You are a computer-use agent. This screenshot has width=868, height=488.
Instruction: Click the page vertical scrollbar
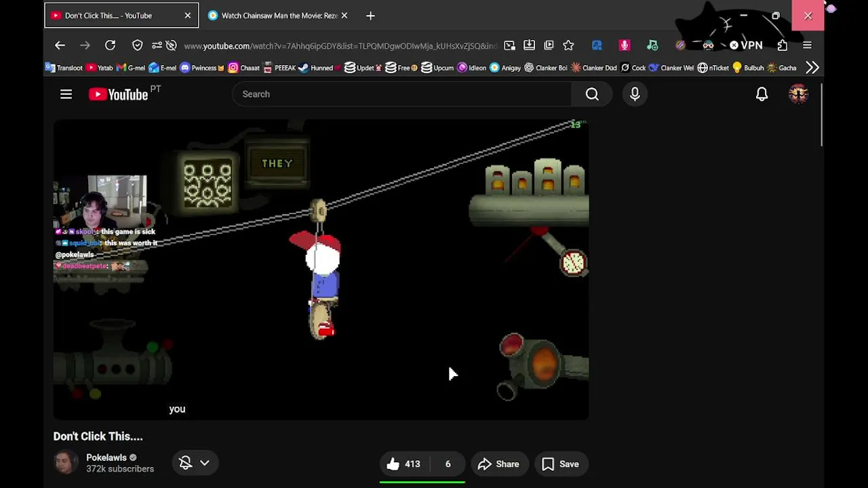821,115
